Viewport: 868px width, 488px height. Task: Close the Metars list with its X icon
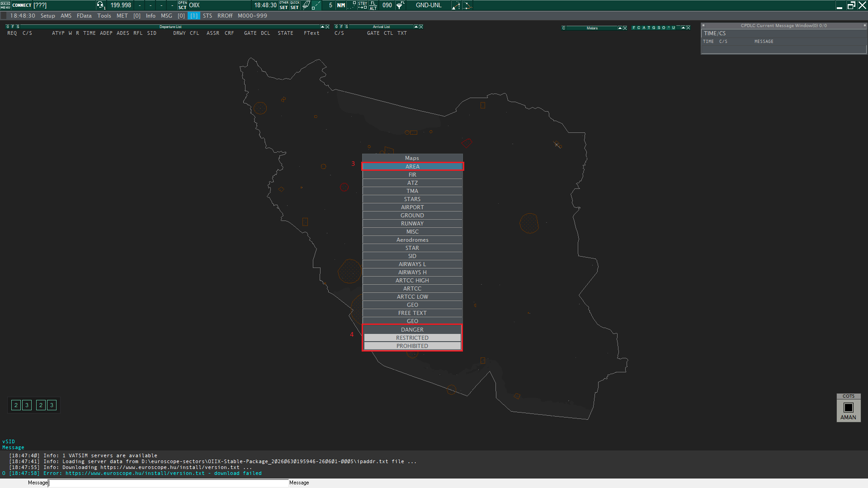coord(625,28)
